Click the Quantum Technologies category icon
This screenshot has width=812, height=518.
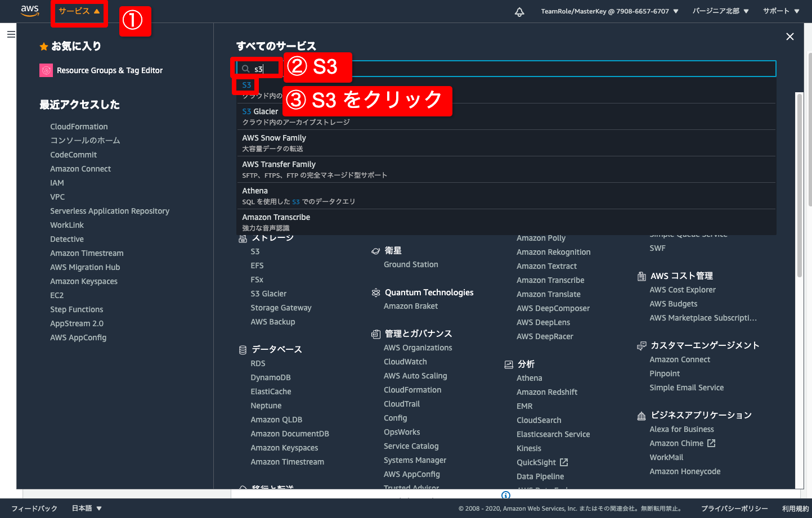pos(376,292)
